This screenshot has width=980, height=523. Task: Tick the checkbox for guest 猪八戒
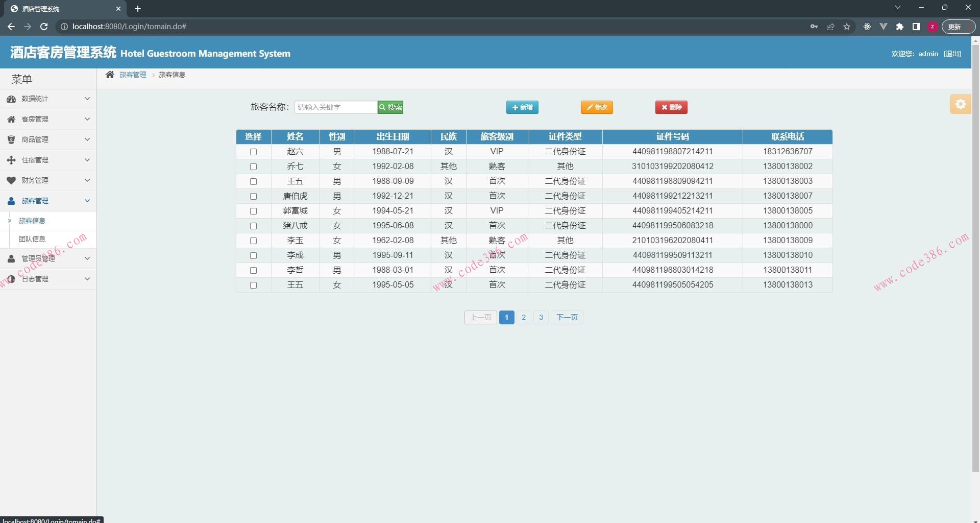[253, 226]
